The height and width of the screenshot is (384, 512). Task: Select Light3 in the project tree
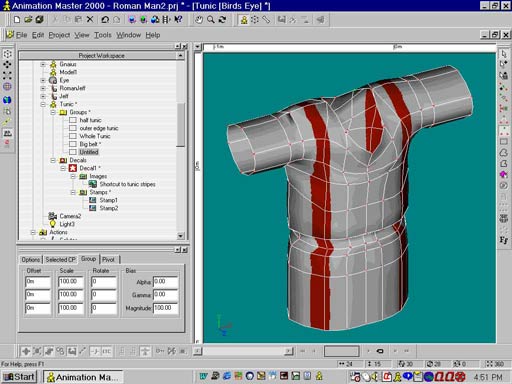67,224
